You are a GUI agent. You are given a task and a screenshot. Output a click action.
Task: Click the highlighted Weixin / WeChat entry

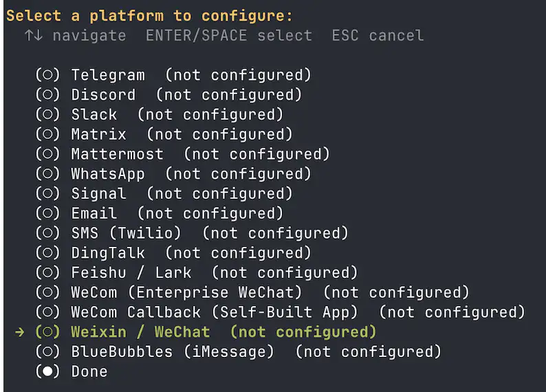pos(140,333)
